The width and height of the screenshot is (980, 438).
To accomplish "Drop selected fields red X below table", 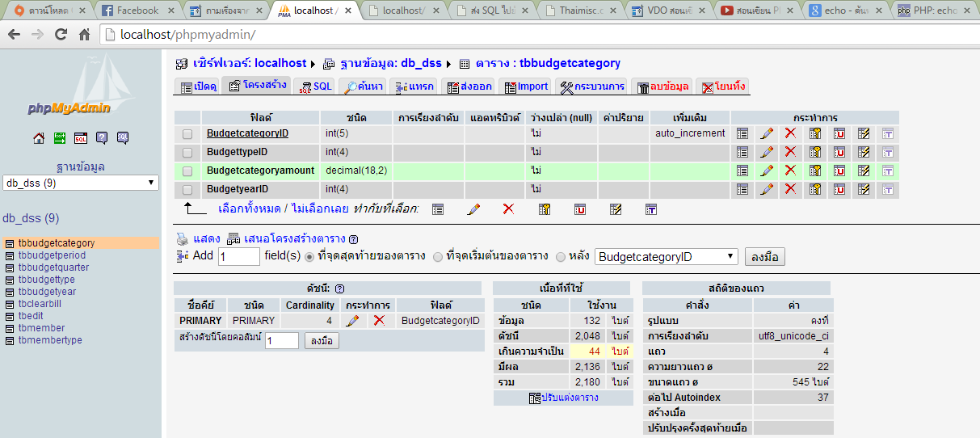I will (508, 208).
